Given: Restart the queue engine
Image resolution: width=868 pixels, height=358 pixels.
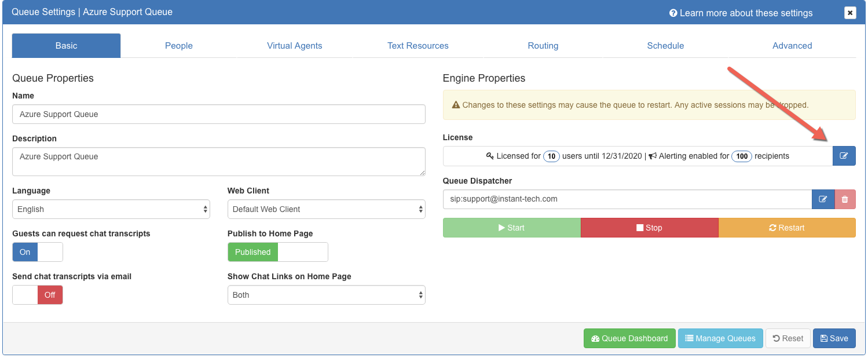Looking at the screenshot, I should tap(787, 228).
